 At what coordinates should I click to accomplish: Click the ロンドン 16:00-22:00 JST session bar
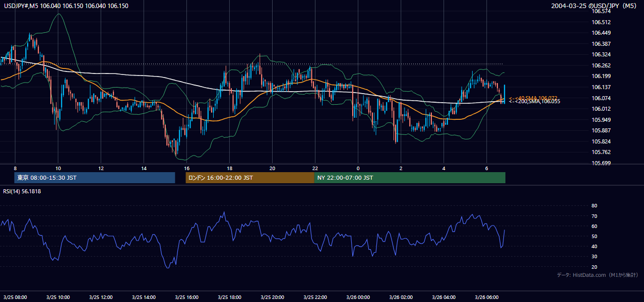click(250, 178)
